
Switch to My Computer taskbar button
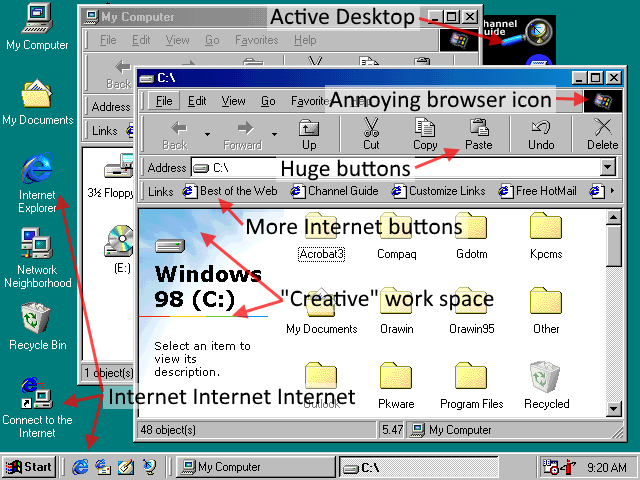pyautogui.click(x=256, y=467)
